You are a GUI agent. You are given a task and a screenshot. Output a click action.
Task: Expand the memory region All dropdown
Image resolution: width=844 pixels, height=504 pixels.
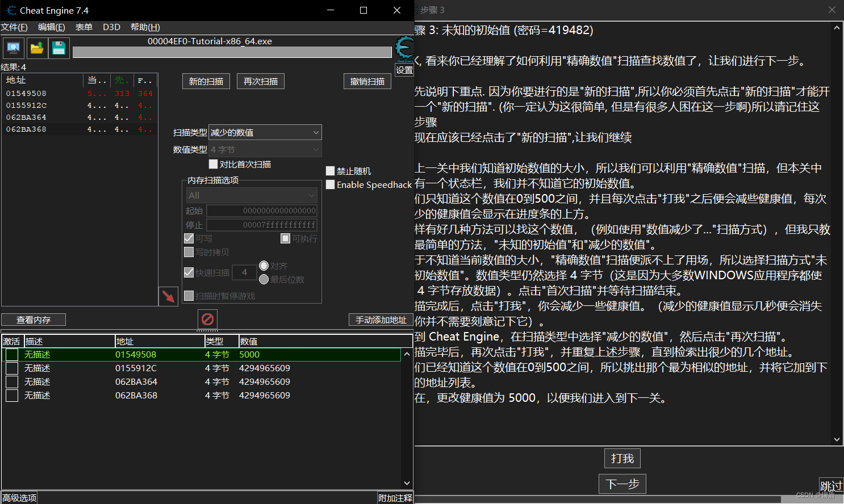point(252,195)
